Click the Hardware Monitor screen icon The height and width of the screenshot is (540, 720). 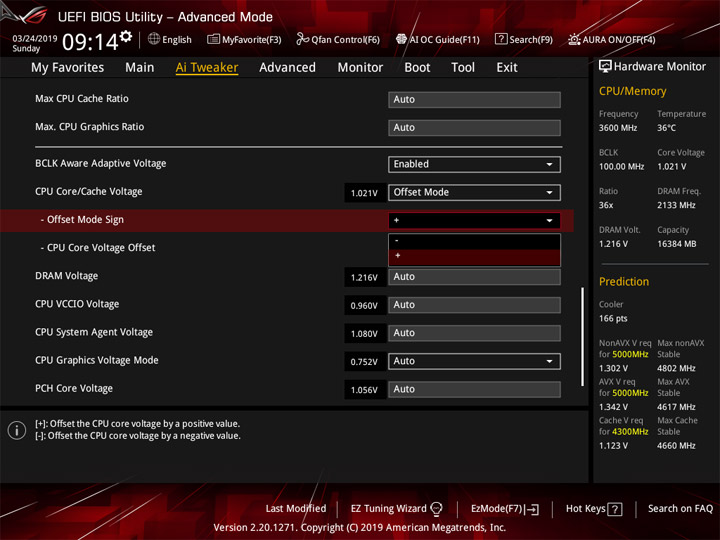(605, 67)
